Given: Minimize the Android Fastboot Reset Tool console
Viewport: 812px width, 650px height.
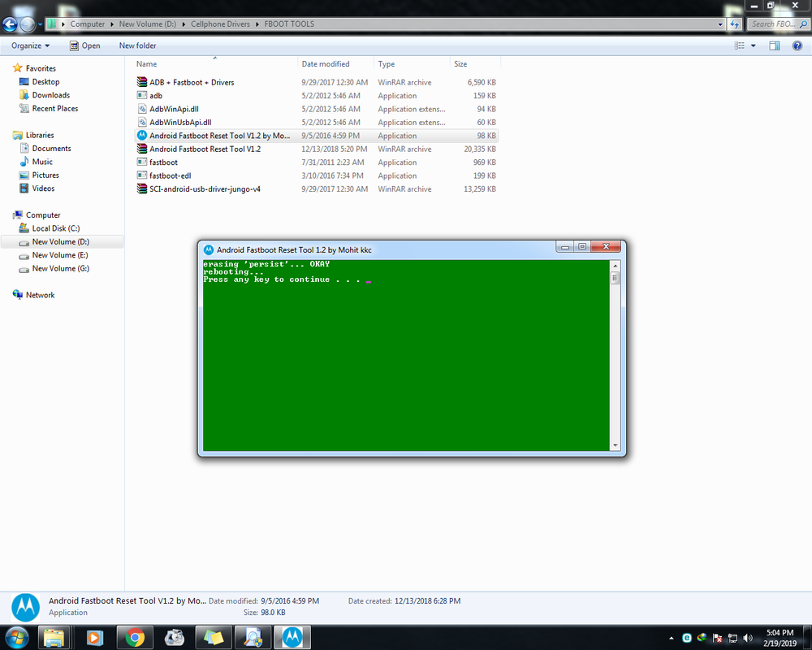Looking at the screenshot, I should point(565,247).
